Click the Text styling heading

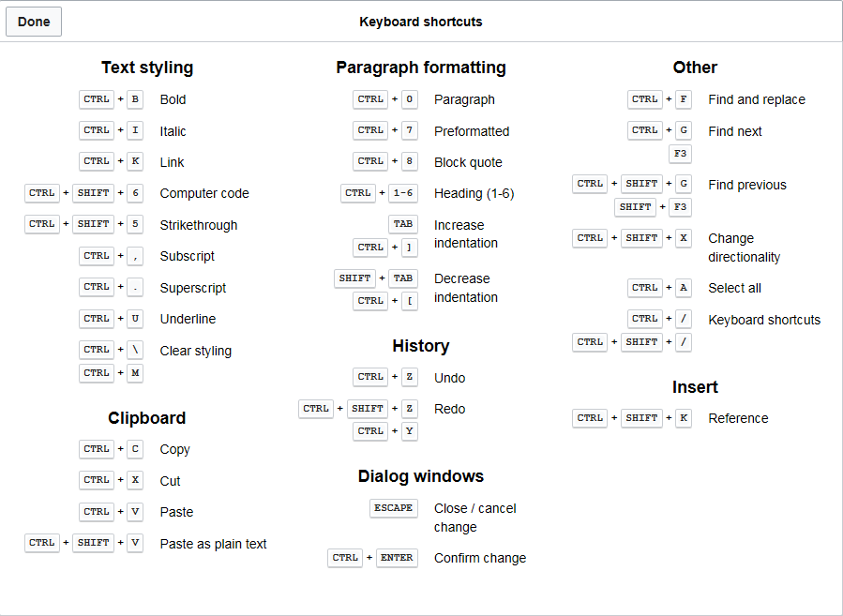147,68
